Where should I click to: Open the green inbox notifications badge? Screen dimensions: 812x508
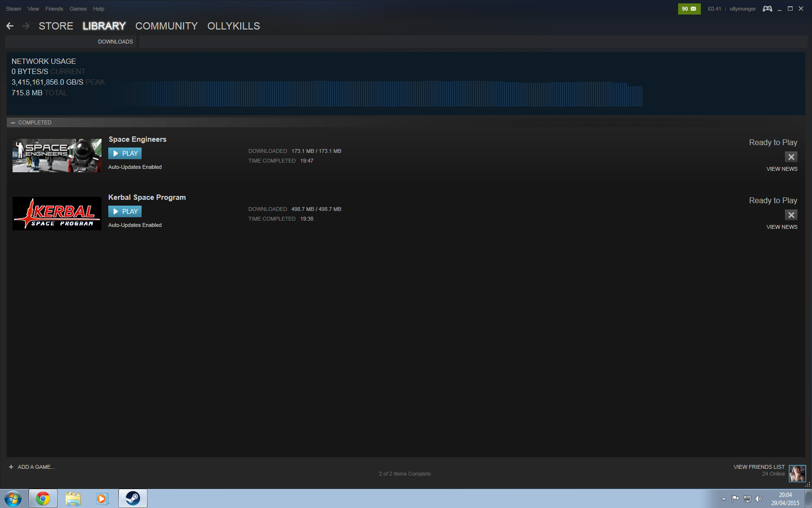(x=689, y=9)
